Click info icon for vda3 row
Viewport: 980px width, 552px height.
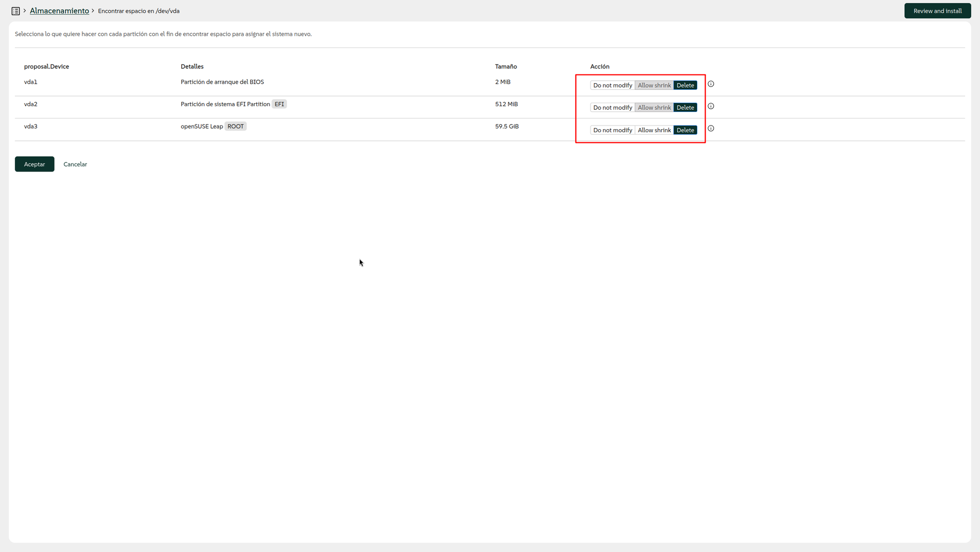tap(710, 128)
